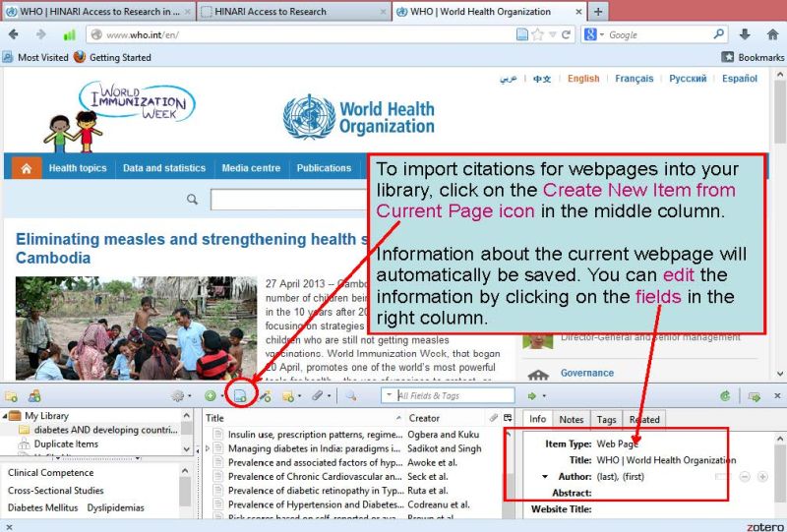Select the Duplicate Items collection

pos(66,443)
